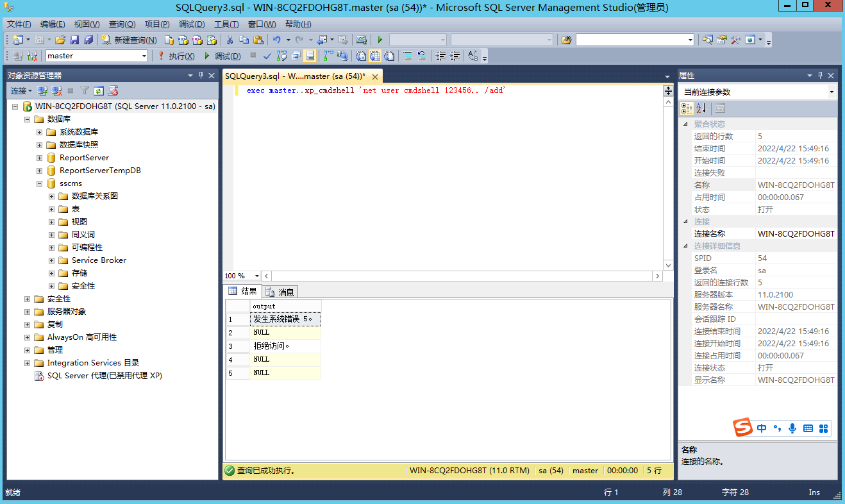Click the Decrease Indent icon
The height and width of the screenshot is (504, 845).
pyautogui.click(x=440, y=56)
